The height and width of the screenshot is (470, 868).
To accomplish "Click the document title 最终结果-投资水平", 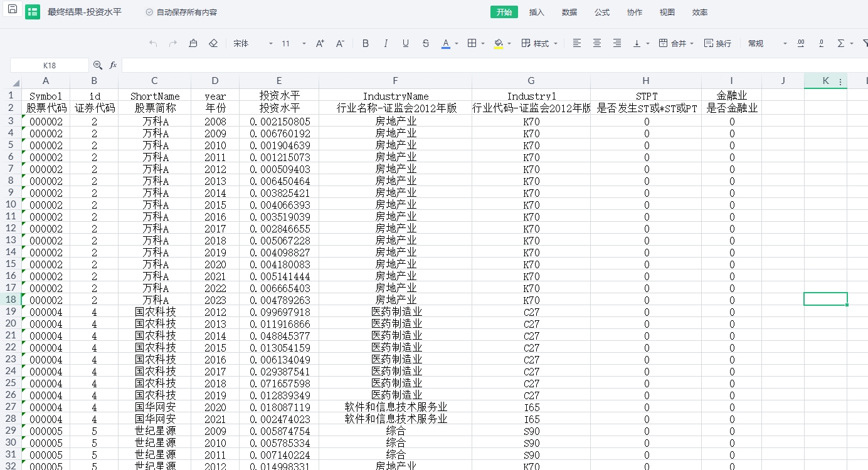I will [x=85, y=12].
